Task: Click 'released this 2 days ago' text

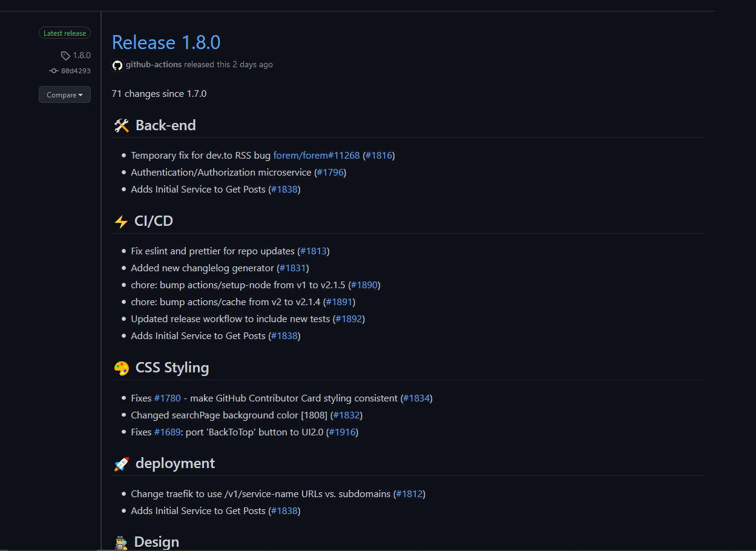Action: 228,64
